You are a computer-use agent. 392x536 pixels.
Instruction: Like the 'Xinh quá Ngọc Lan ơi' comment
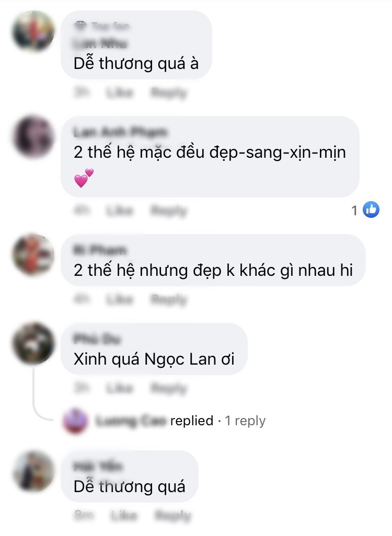[x=119, y=388]
